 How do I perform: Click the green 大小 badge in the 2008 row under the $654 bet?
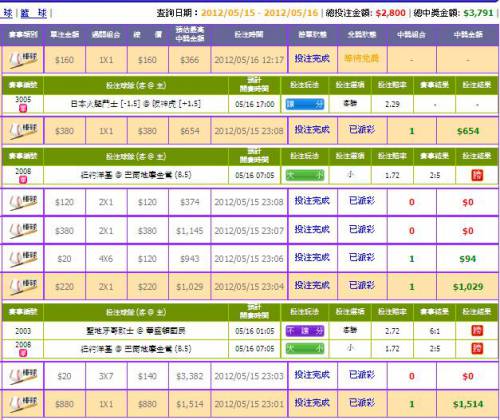tap(305, 175)
